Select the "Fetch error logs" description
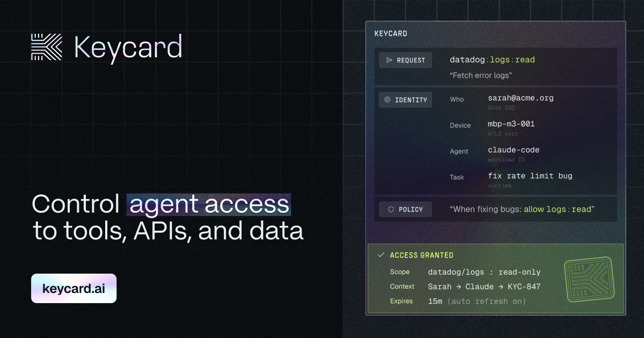 [480, 75]
